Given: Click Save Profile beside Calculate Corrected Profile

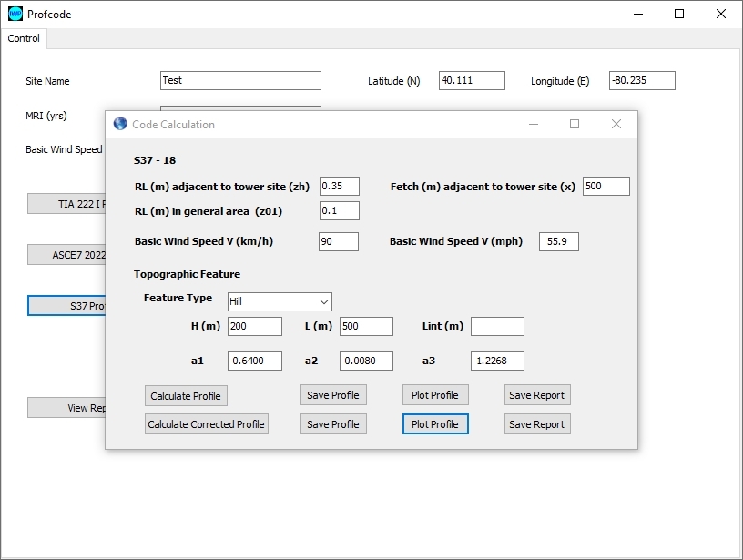Looking at the screenshot, I should pos(333,424).
